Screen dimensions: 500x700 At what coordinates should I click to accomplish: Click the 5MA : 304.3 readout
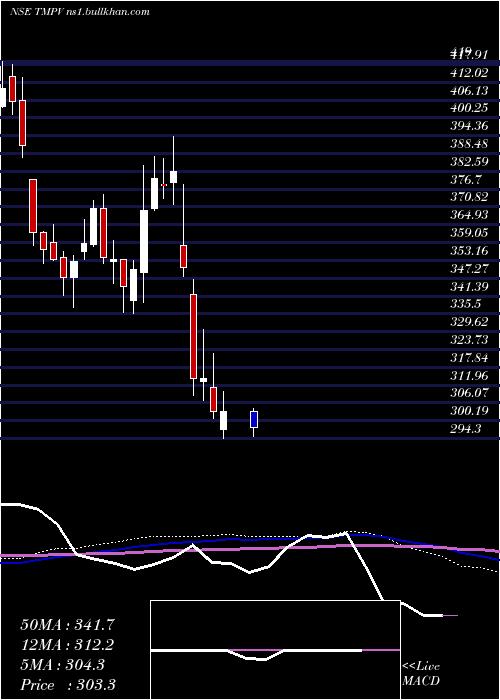(x=63, y=665)
